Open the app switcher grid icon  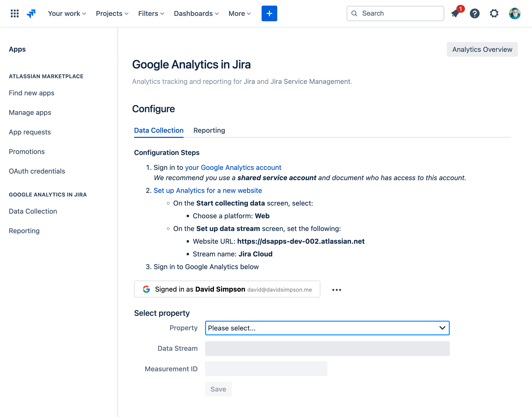[15, 13]
